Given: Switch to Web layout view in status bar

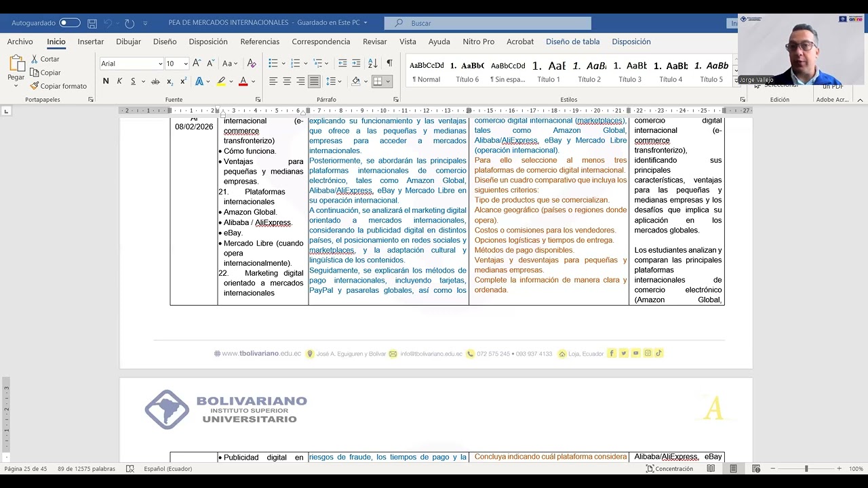Looking at the screenshot, I should [756, 469].
